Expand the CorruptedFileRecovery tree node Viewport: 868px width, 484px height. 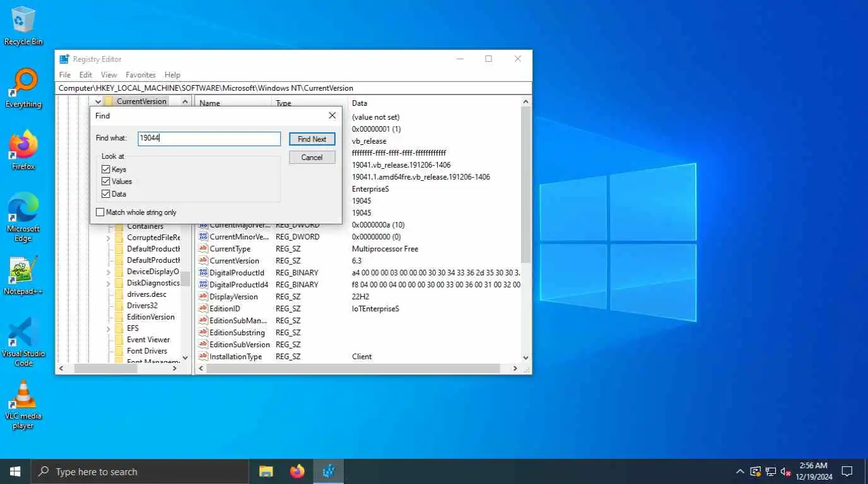[108, 238]
